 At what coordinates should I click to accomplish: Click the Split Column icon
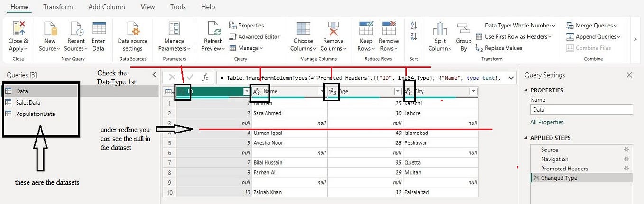(x=440, y=29)
